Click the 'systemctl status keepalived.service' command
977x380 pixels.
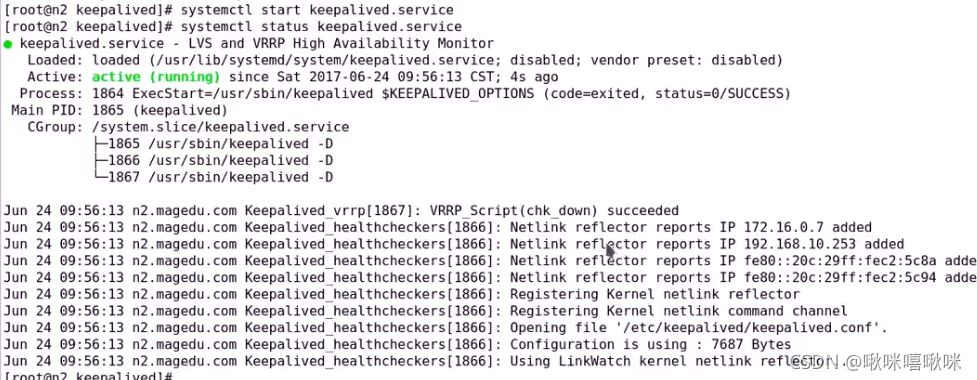pyautogui.click(x=321, y=27)
